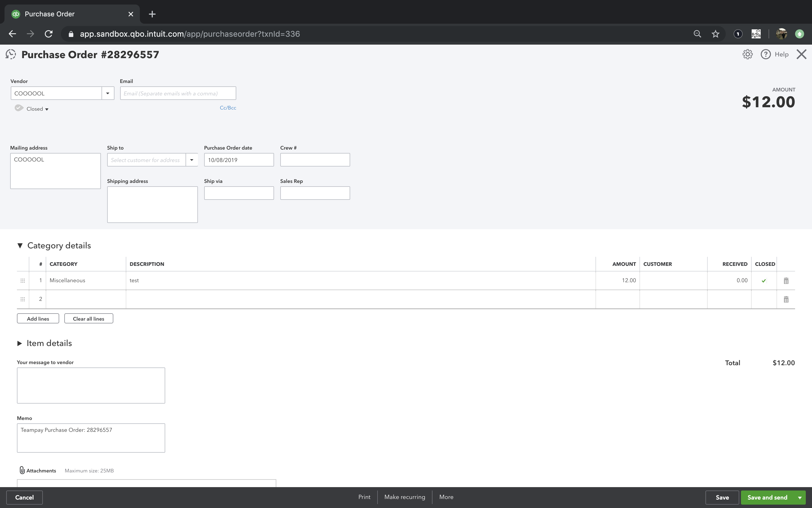Viewport: 812px width, 508px height.
Task: Delete line 1 with trash icon
Action: coord(786,281)
